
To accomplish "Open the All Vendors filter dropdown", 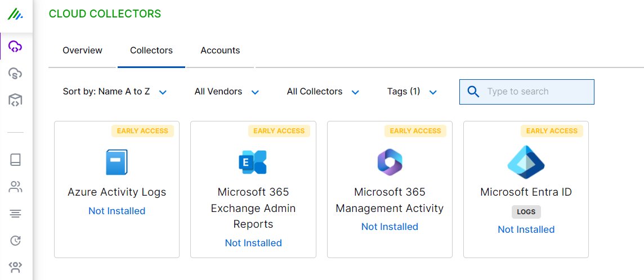I will point(226,92).
